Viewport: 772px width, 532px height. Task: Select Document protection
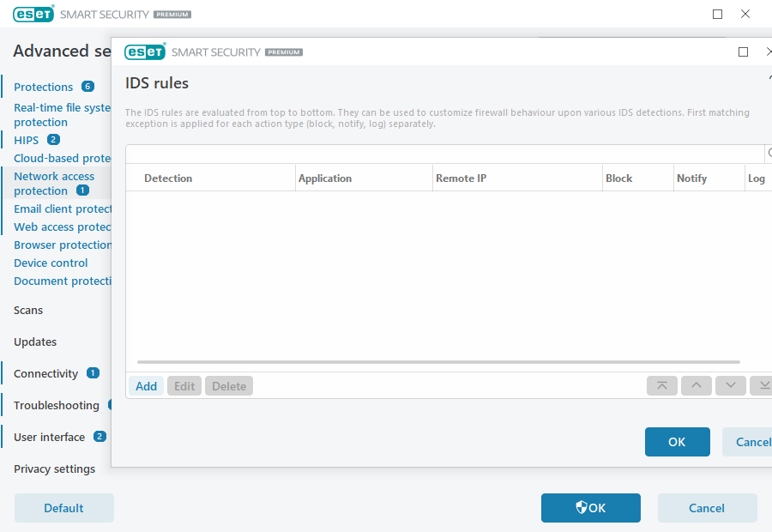[63, 281]
